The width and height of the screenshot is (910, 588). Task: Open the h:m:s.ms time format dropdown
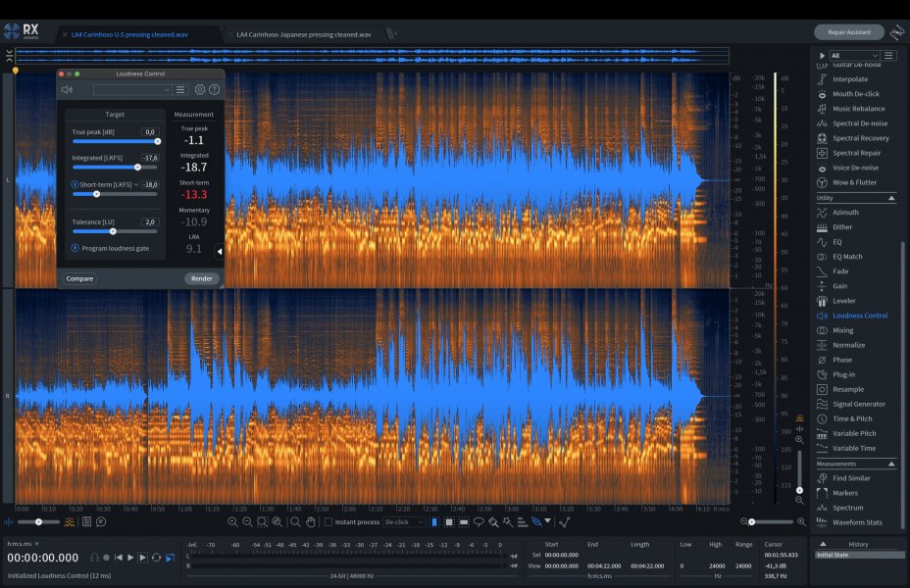point(23,544)
